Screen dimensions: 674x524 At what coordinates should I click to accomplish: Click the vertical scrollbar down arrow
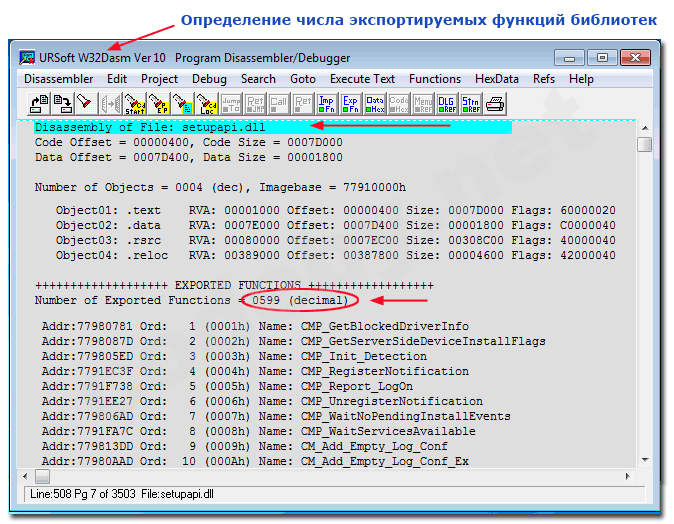(645, 460)
